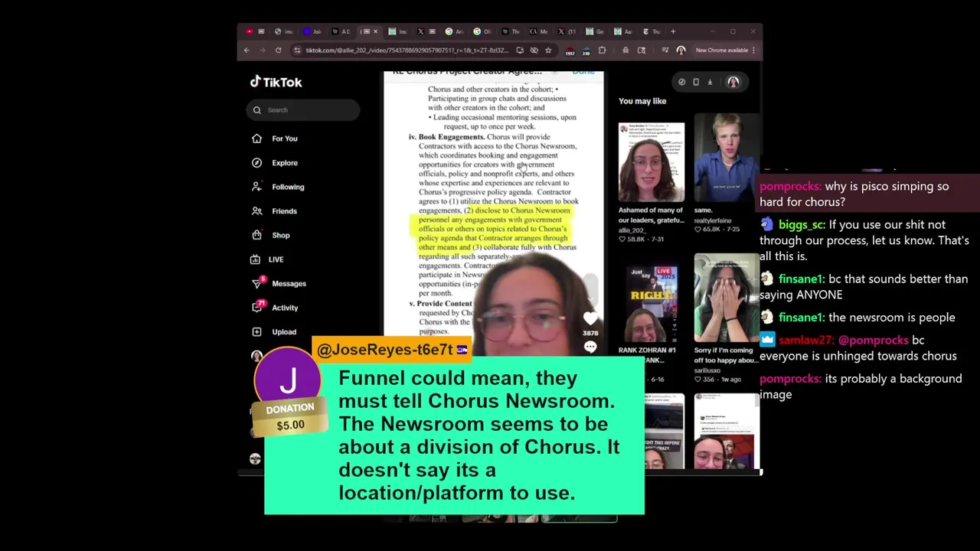
Task: Click the samlaw27 chat username
Action: [x=805, y=341]
